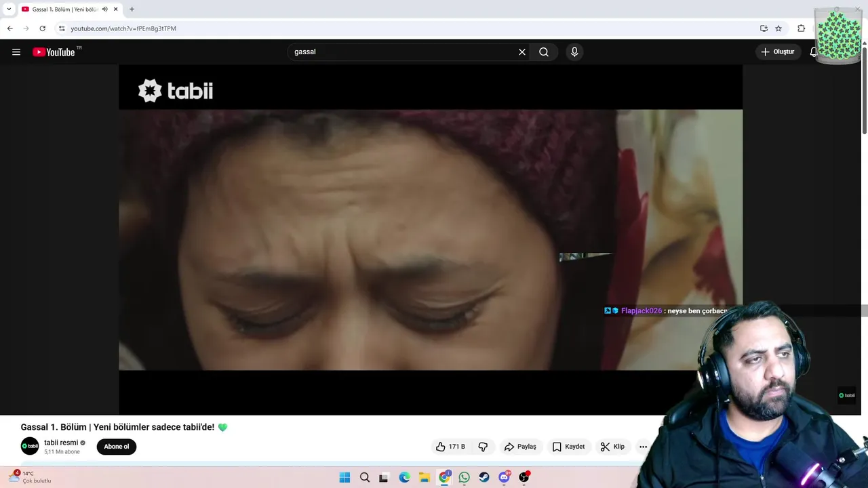Viewport: 868px width, 488px height.
Task: Open Steam from taskbar
Action: (x=484, y=477)
